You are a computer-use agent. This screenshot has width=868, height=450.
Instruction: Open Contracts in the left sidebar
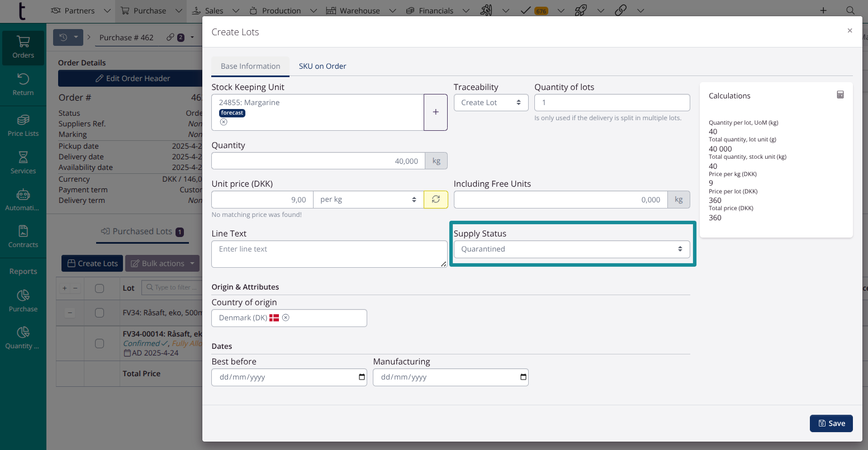pyautogui.click(x=23, y=236)
